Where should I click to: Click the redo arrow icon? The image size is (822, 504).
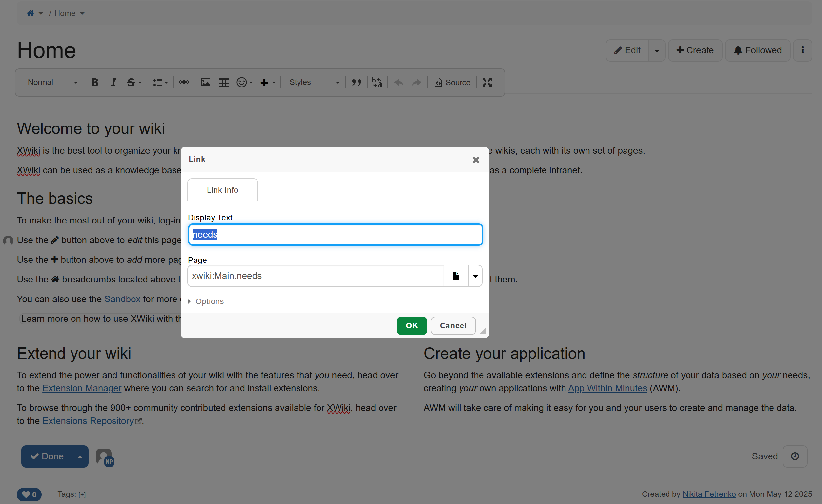click(x=417, y=82)
